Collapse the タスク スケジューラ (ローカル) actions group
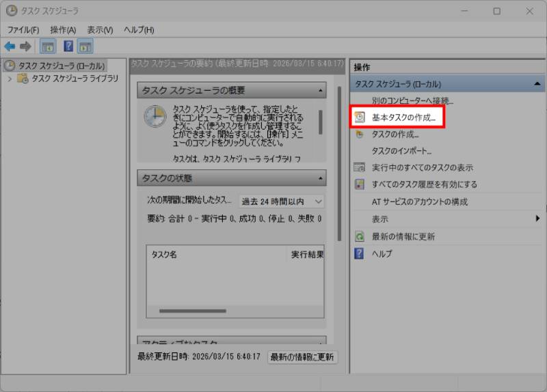 click(537, 83)
